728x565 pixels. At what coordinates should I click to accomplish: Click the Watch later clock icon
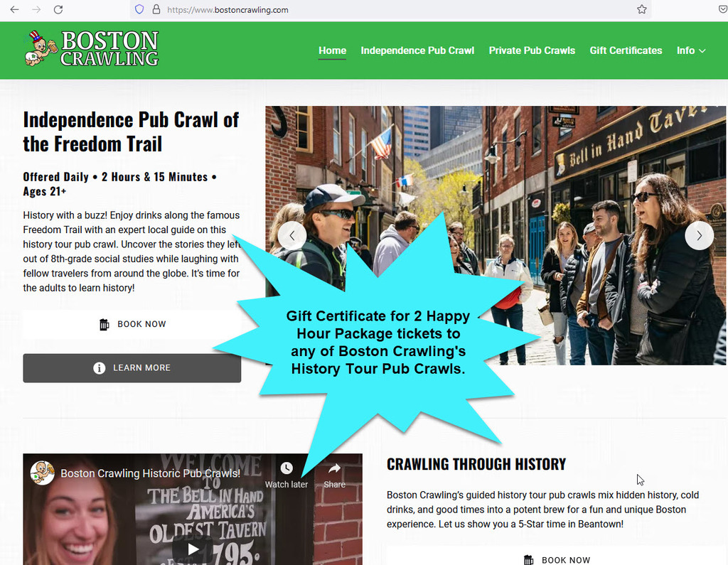(287, 468)
